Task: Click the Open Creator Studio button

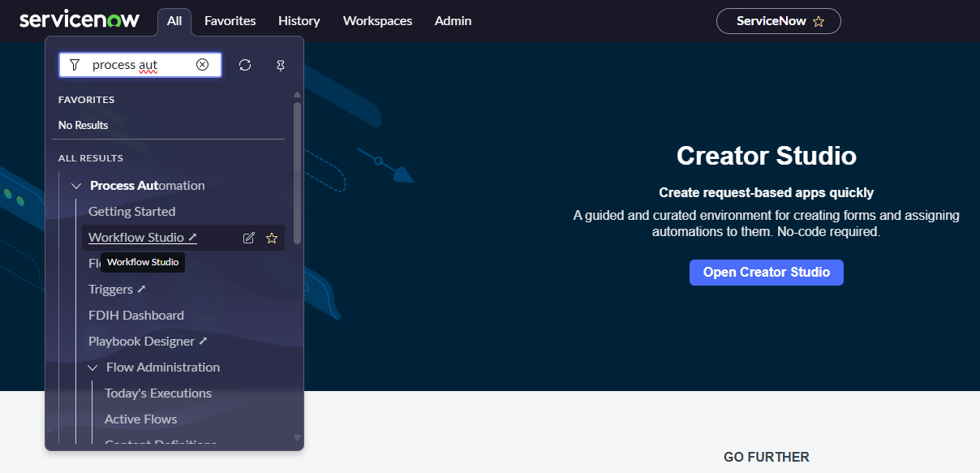Action: 766,273
